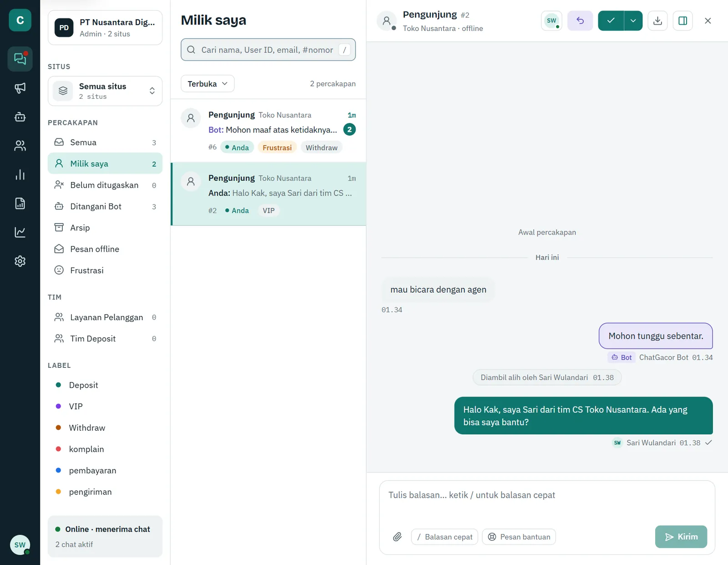Open Ditangani Bot conversations
Screen dimensions: 728x565
(105, 206)
